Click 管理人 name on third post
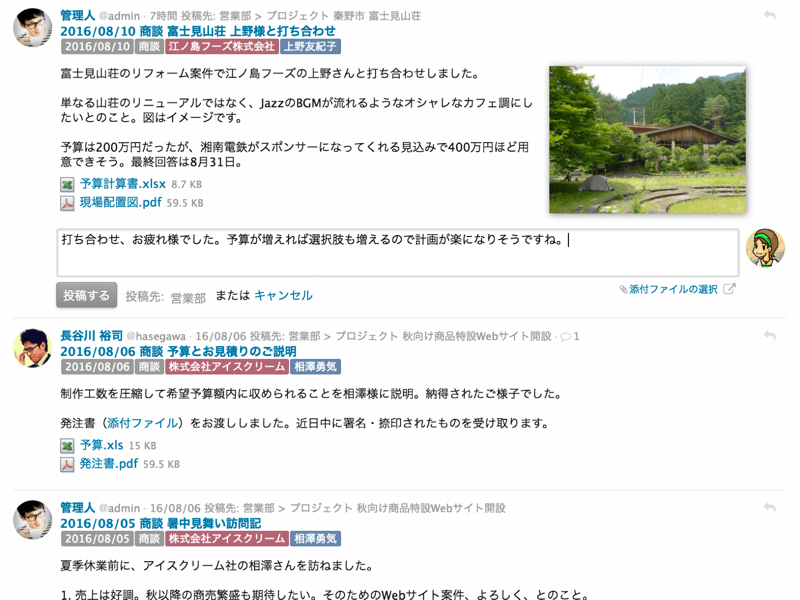The width and height of the screenshot is (800, 600). click(x=78, y=508)
